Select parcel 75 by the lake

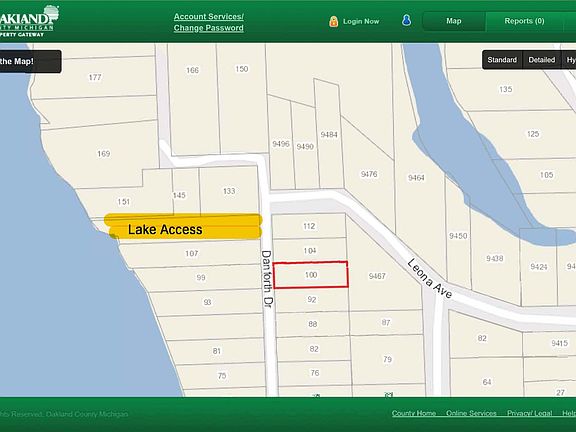point(222,375)
